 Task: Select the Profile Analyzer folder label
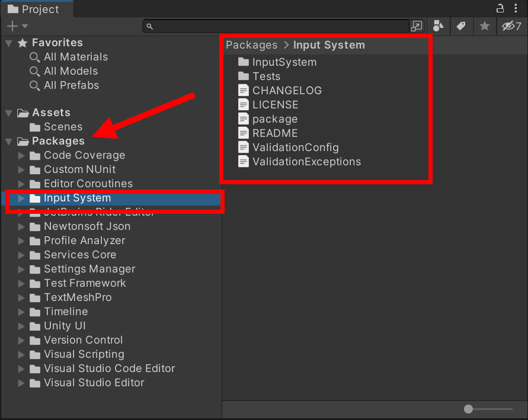tap(85, 241)
